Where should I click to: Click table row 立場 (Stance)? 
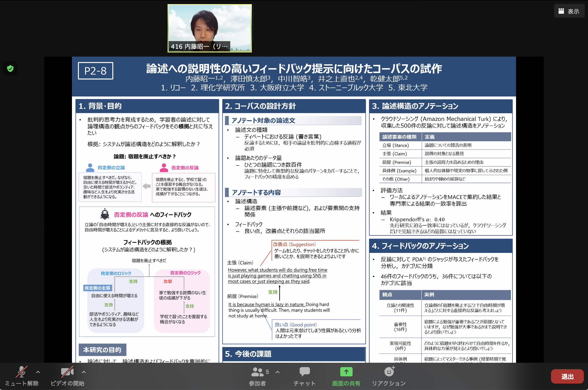tap(445, 145)
